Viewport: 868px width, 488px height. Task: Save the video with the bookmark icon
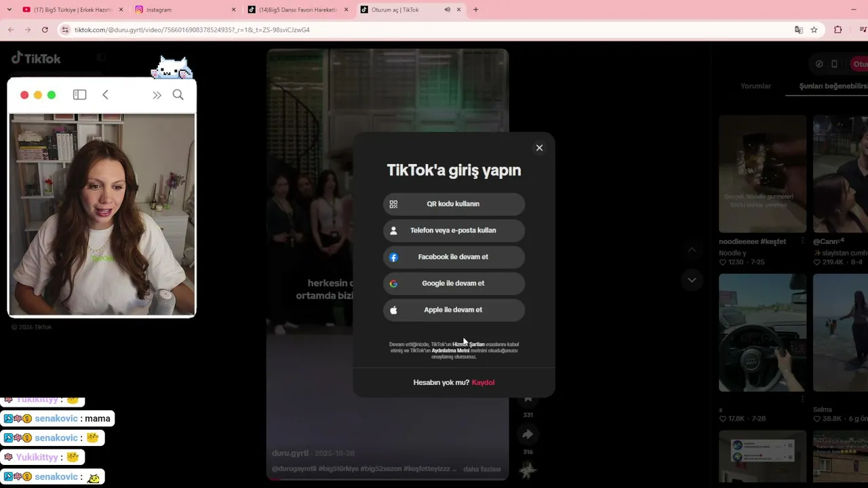(x=528, y=399)
